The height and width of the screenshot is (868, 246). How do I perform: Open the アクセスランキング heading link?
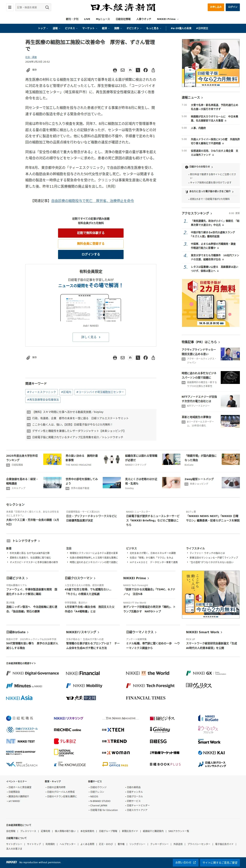coord(197,213)
